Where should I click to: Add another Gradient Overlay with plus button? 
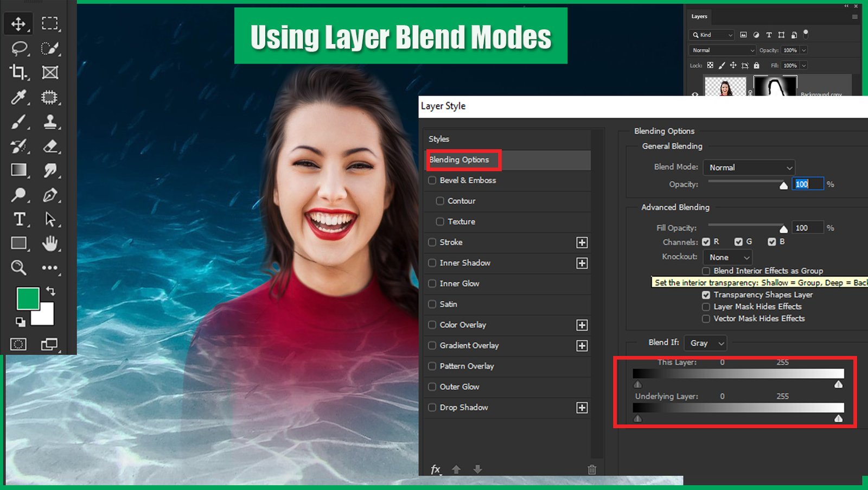tap(582, 346)
